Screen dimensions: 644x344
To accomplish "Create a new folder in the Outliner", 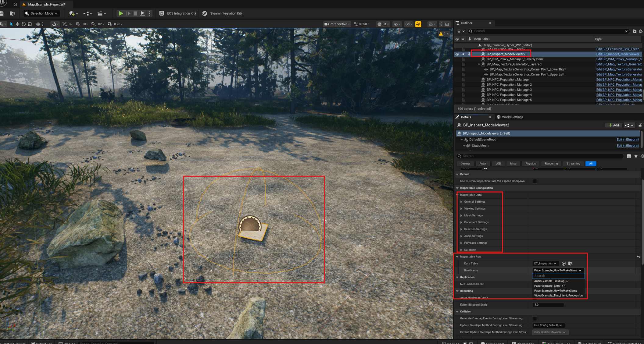I will pyautogui.click(x=634, y=31).
